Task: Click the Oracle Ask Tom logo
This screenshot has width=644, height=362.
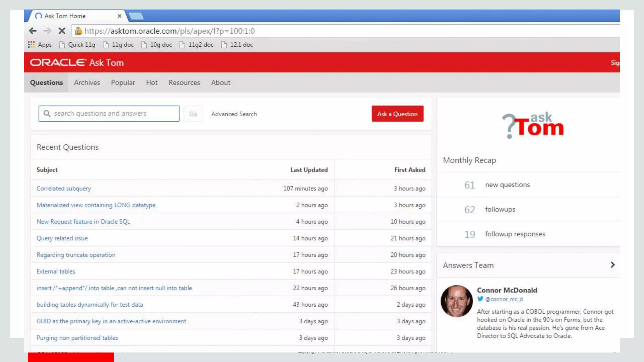Action: coord(77,63)
